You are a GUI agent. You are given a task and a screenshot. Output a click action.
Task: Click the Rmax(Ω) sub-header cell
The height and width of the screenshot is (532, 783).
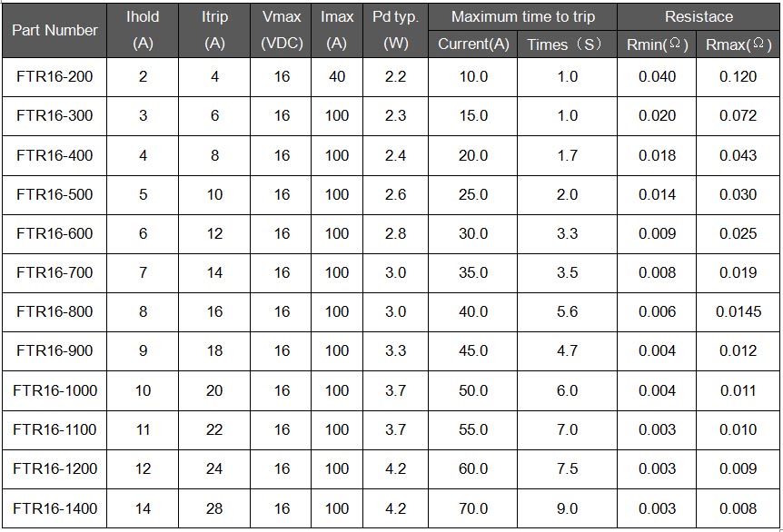pyautogui.click(x=738, y=44)
